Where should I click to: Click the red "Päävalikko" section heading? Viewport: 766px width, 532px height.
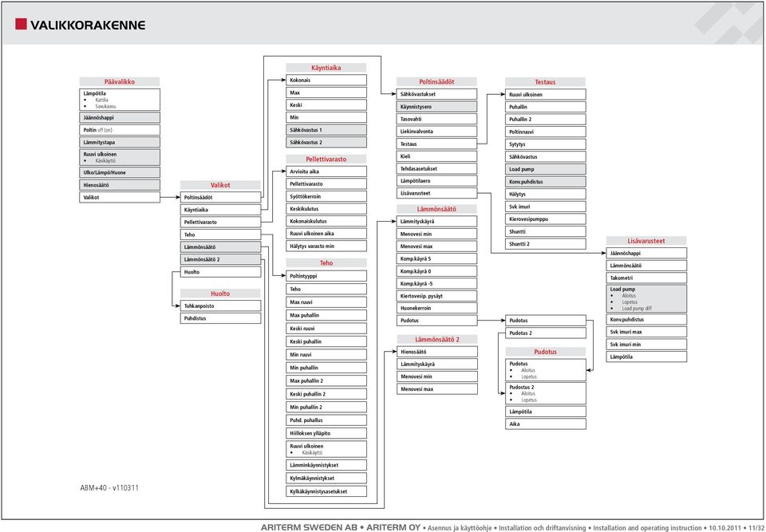(x=120, y=82)
